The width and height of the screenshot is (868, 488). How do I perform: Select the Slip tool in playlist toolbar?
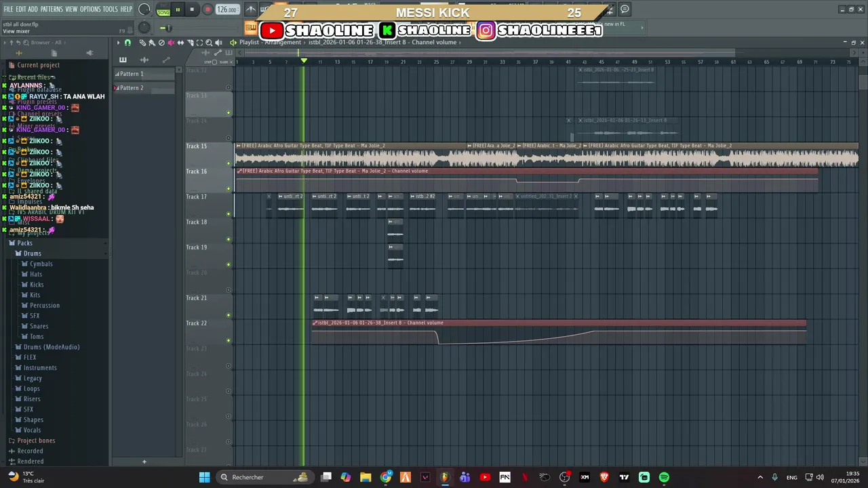(x=180, y=42)
